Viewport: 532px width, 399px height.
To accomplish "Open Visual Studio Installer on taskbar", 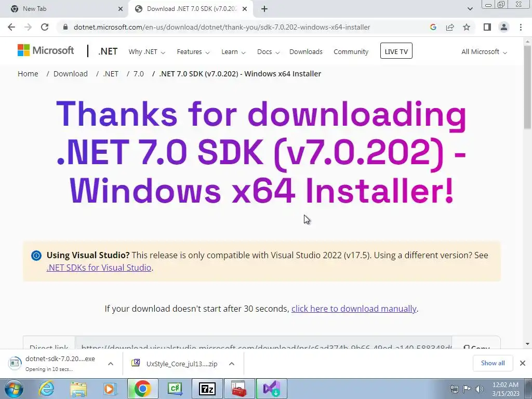I will tap(271, 389).
